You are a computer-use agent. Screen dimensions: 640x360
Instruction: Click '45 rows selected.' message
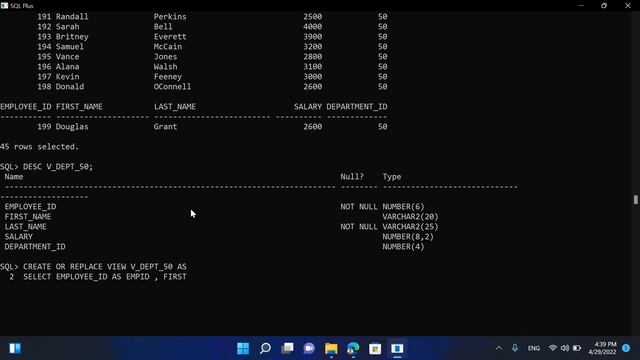[x=39, y=147]
